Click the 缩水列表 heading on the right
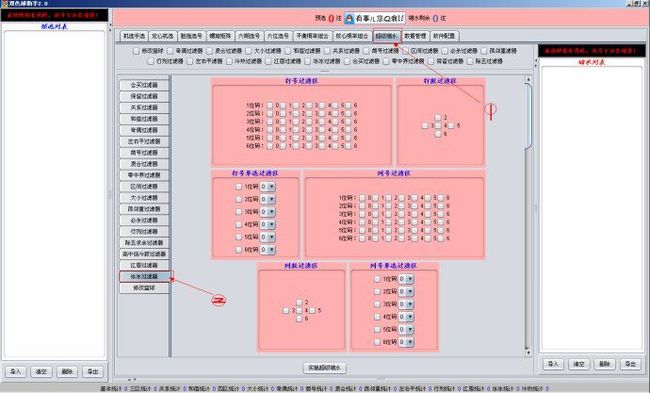The image size is (650, 393). [592, 62]
